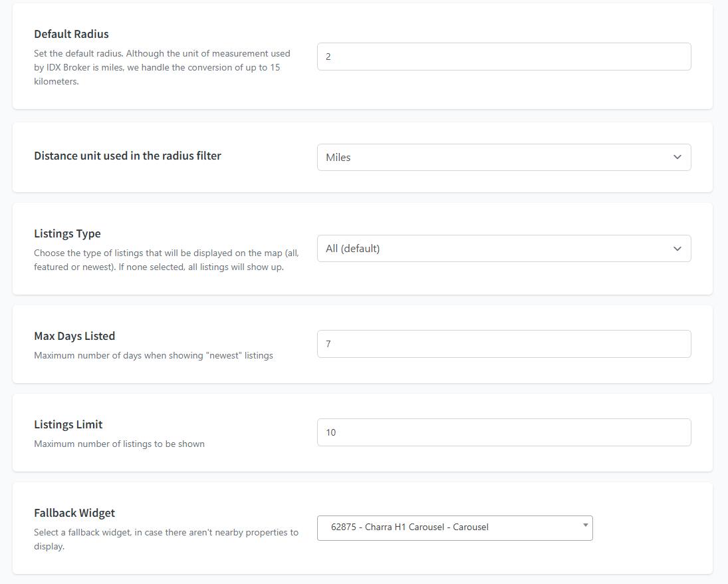Image resolution: width=728 pixels, height=584 pixels.
Task: Click the "Max Days Listed" heading
Action: click(74, 336)
